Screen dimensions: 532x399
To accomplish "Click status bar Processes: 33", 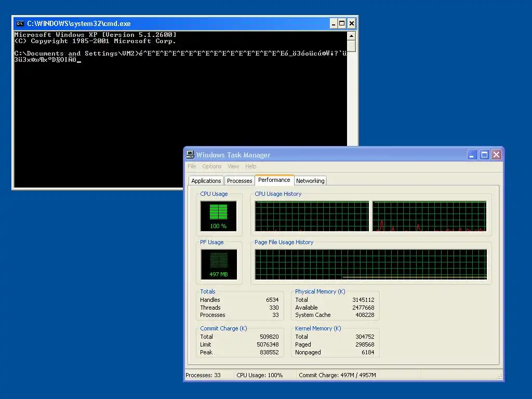I will coord(203,375).
